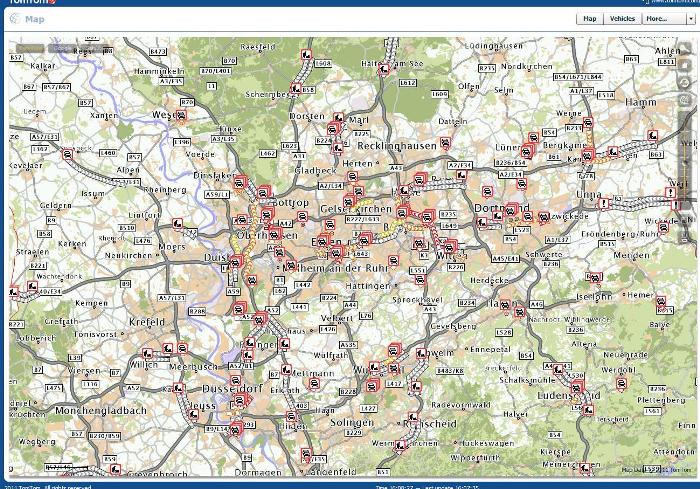Click the Xanten town label

(104, 115)
